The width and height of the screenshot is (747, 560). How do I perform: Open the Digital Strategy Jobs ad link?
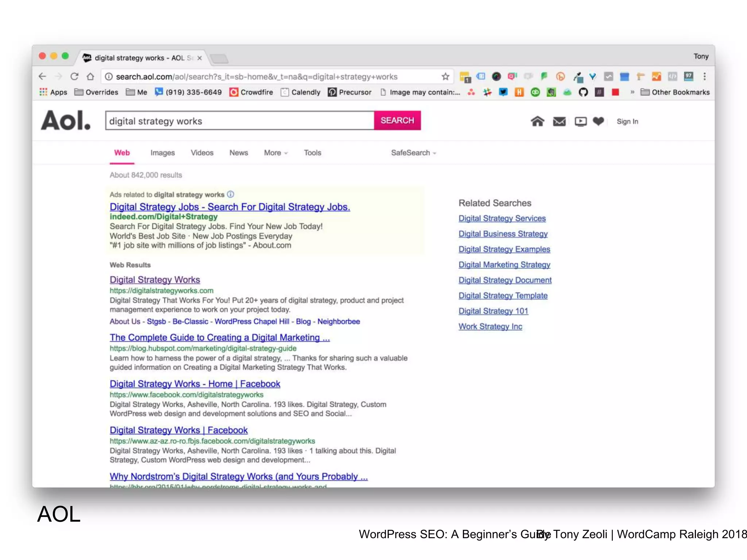coord(230,207)
